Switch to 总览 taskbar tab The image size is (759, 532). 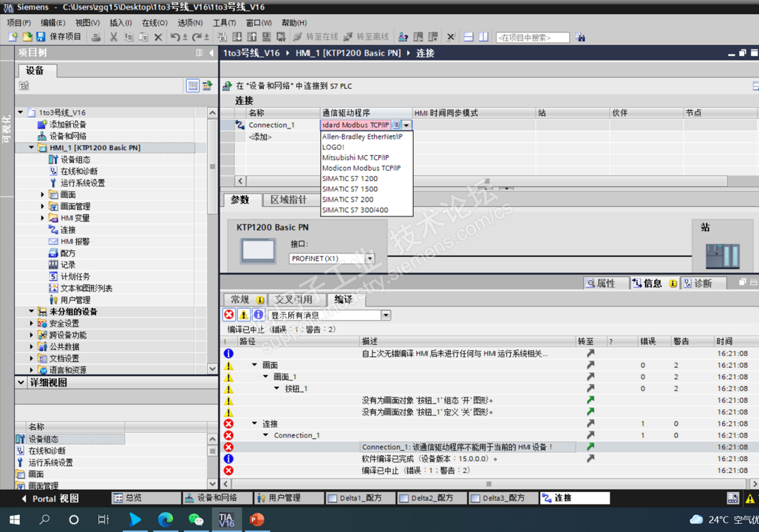pos(146,498)
